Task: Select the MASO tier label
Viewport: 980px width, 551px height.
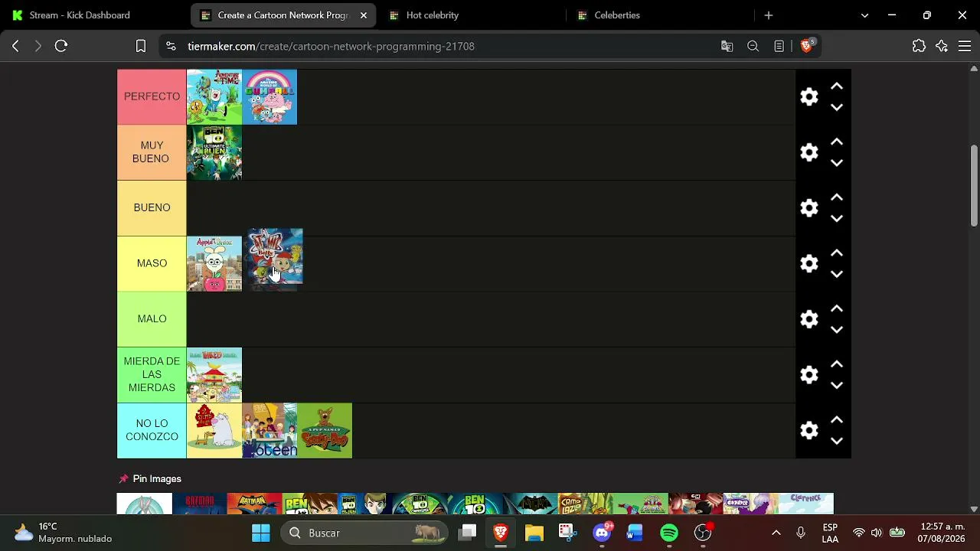Action: 152,263
